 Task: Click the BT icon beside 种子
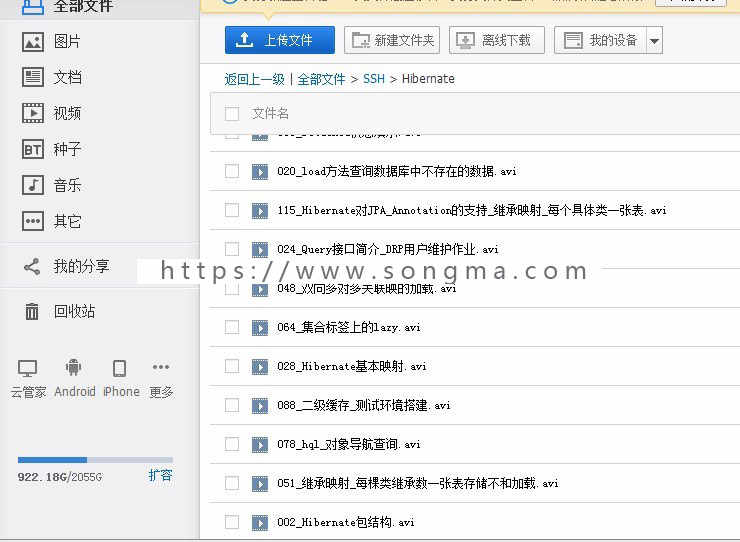[33, 149]
